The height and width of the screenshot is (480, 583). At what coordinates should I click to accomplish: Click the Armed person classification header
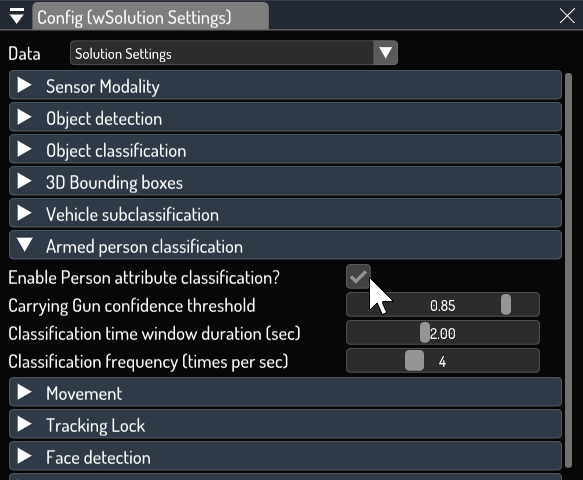285,245
